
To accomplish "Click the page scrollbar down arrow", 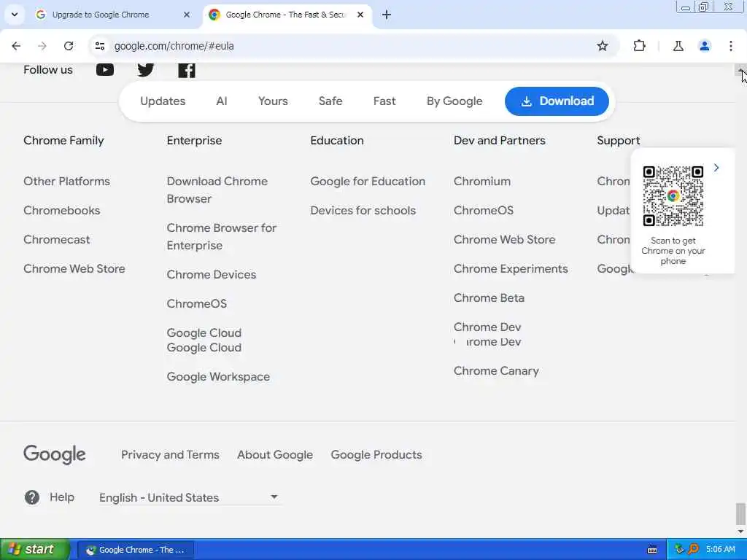I will 740,531.
